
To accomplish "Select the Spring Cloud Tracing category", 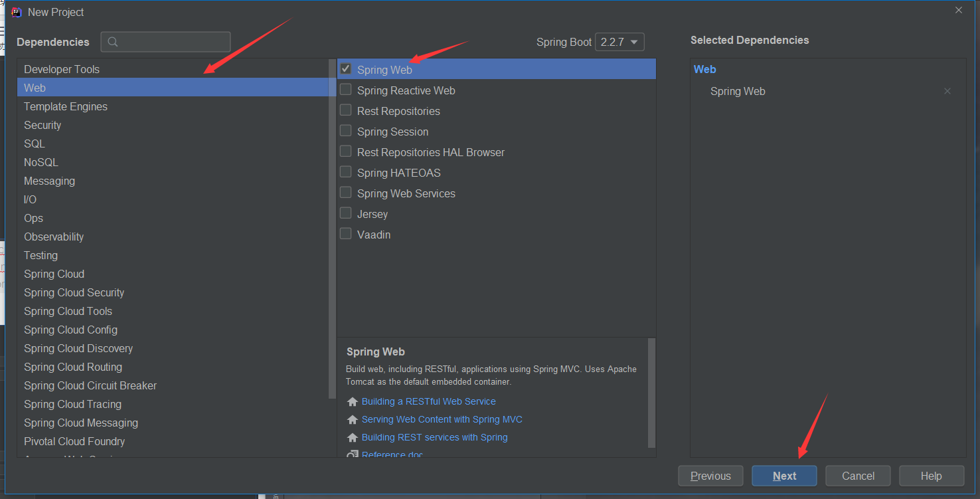I will pyautogui.click(x=173, y=404).
